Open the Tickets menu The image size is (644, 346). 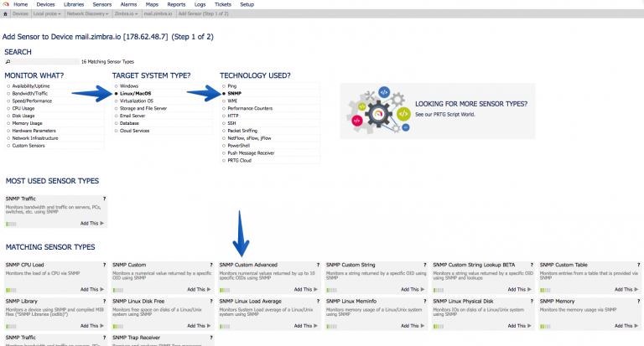click(223, 4)
